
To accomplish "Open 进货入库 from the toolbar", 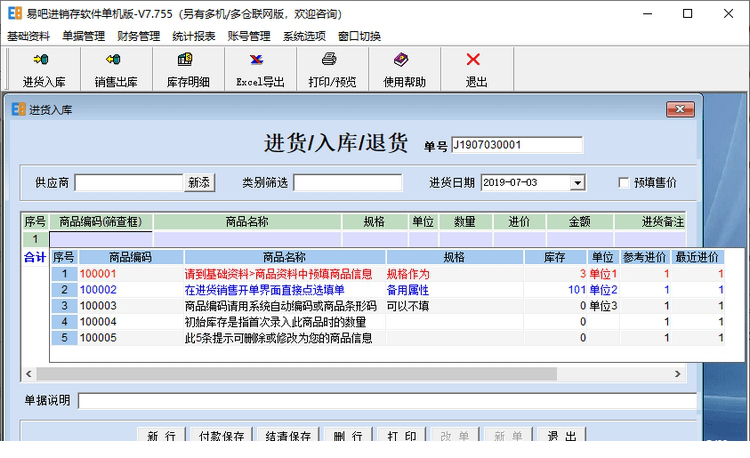I will click(x=44, y=69).
